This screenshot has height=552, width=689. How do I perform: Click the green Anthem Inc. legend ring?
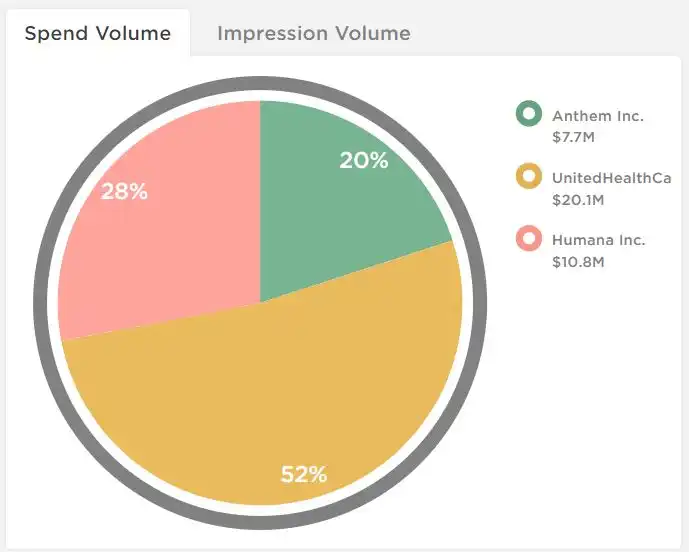[529, 114]
